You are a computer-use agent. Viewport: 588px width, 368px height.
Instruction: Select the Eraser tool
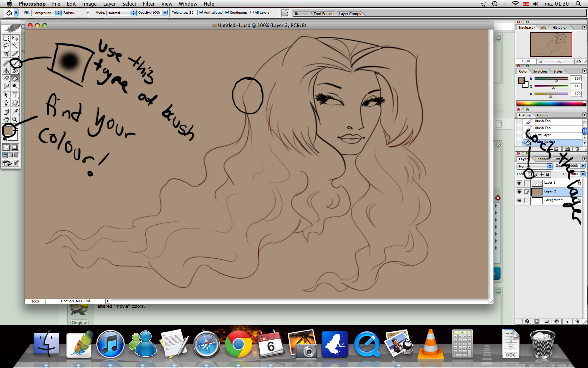(6, 79)
